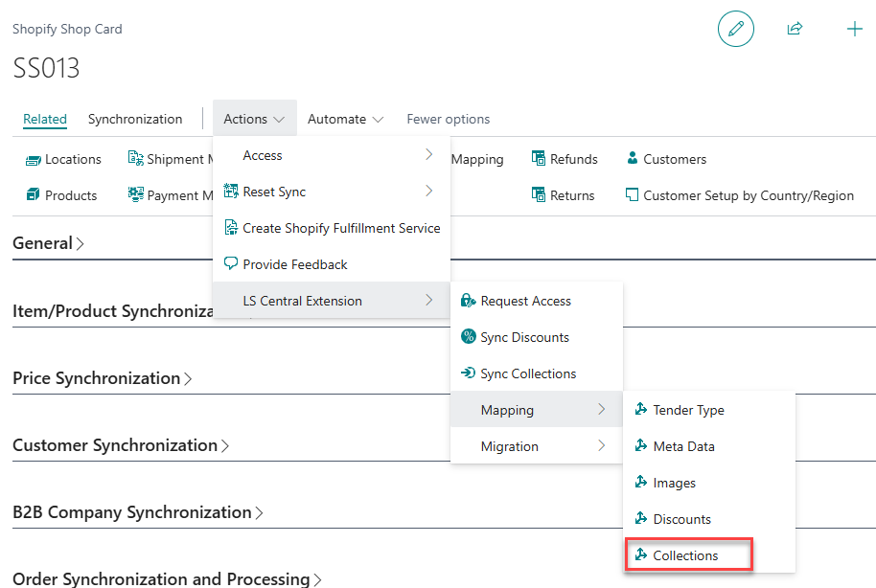
Task: Select Collections mapping entry
Action: [709, 555]
